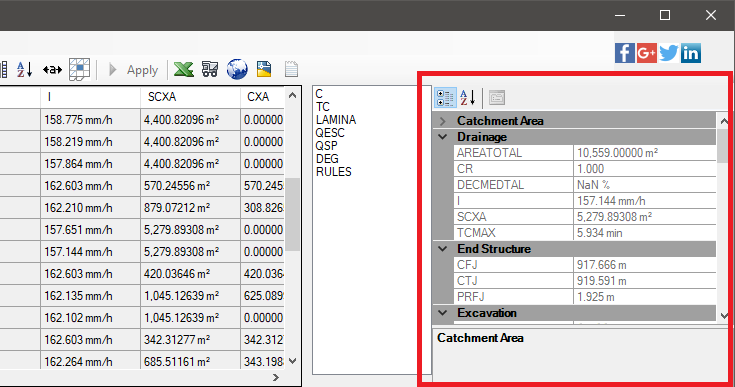Click the TCMAX value 5.934 min
This screenshot has width=735, height=387.
pyautogui.click(x=645, y=233)
